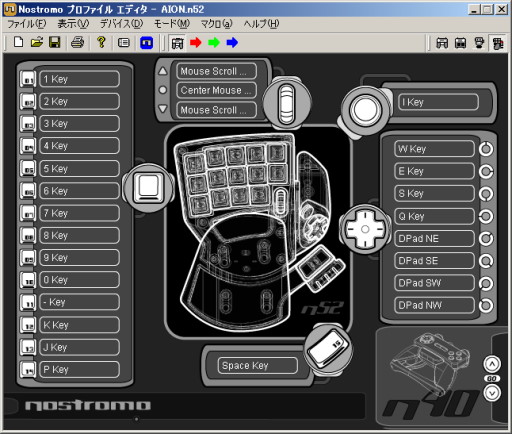Click direction icon beside DPad SW
This screenshot has width=512, height=434.
(x=486, y=283)
